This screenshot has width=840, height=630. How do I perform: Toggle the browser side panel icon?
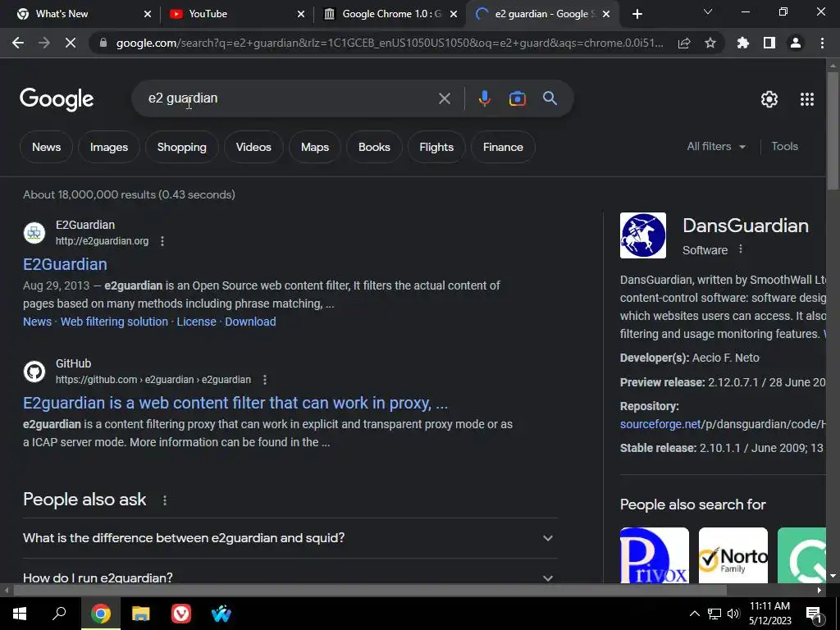(769, 43)
